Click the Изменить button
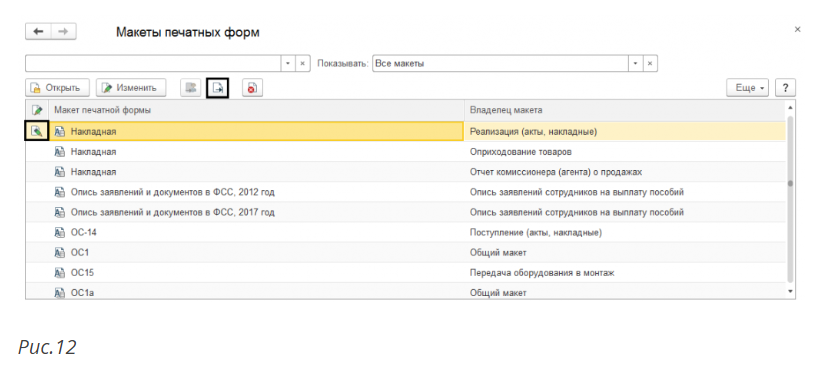This screenshot has width=814, height=373. coord(131,88)
